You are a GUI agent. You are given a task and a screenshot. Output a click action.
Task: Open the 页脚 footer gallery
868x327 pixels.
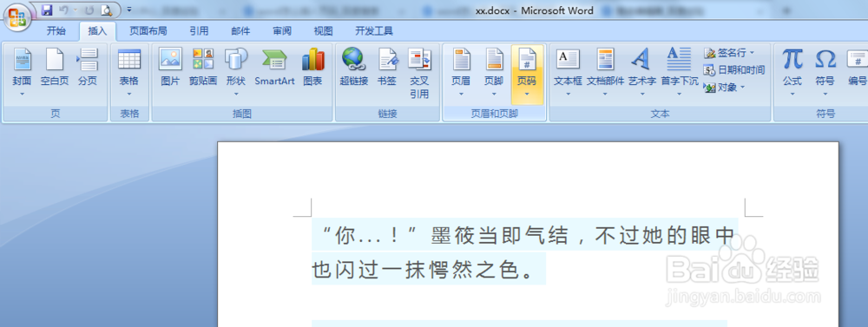point(494,72)
